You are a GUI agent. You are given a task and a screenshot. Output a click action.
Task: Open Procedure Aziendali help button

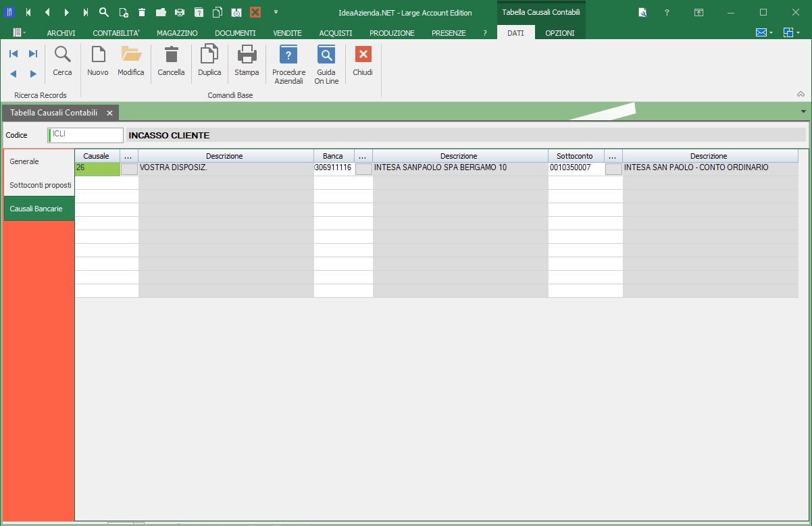(x=288, y=65)
